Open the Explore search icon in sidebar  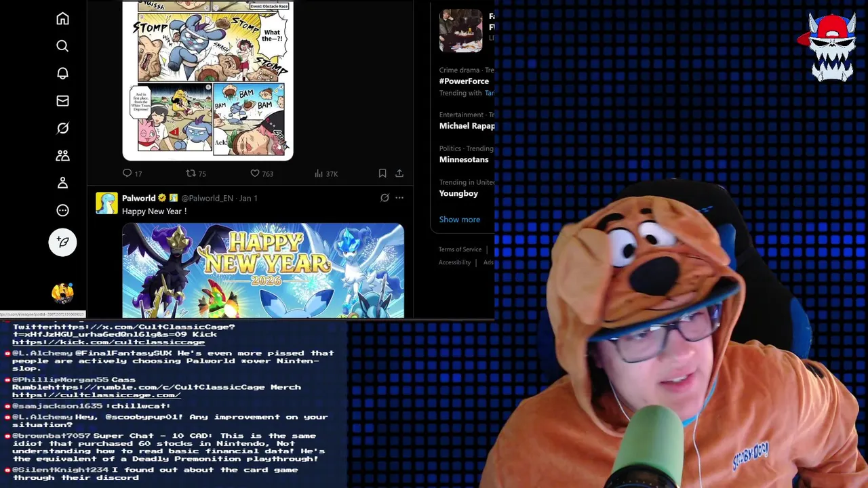[x=62, y=46]
